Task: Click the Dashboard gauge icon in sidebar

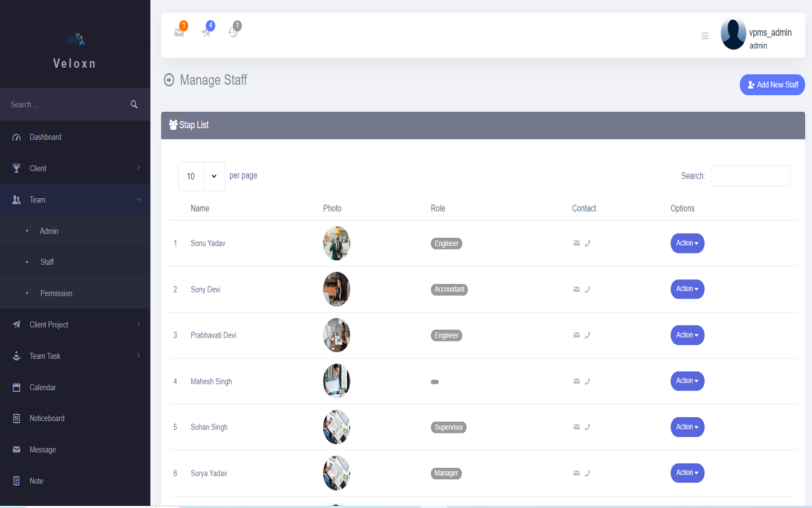Action: pos(15,137)
